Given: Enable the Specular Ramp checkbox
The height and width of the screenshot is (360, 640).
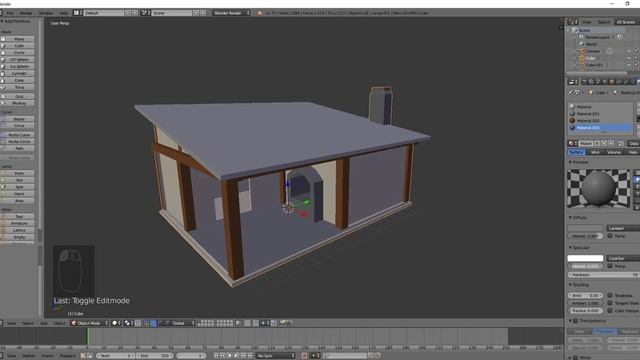Looking at the screenshot, I should (610, 266).
